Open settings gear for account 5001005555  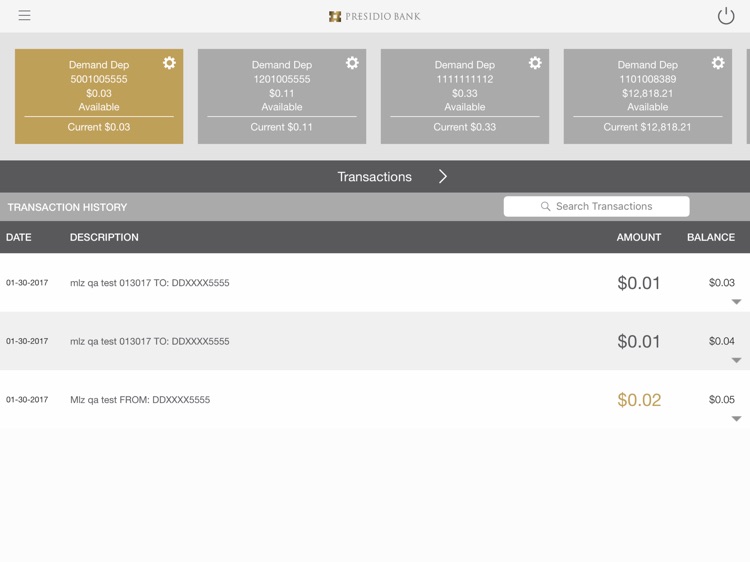coord(169,63)
